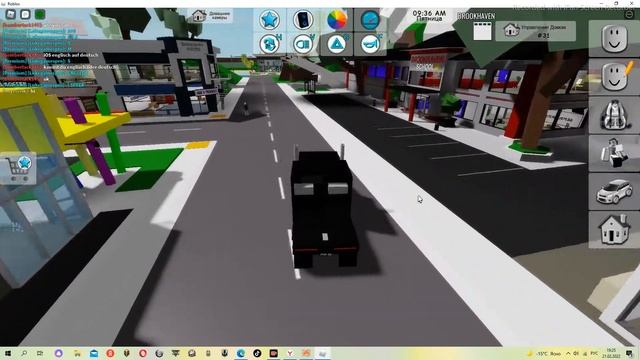The width and height of the screenshot is (640, 360).
Task: Open the avatar face menu
Action: (x=614, y=38)
